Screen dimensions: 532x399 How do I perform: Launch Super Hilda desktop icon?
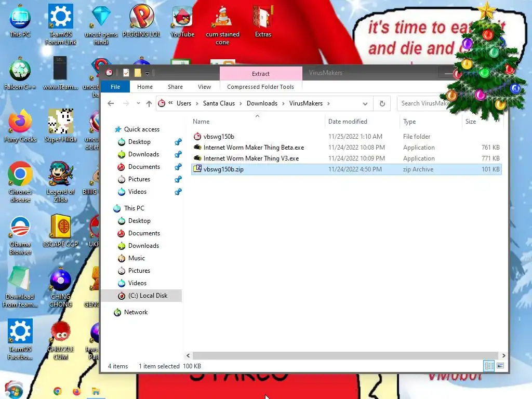click(60, 126)
